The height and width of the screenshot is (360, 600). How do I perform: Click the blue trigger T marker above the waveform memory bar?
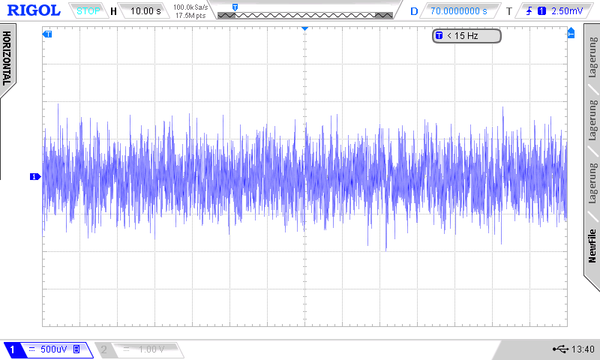pyautogui.click(x=235, y=7)
